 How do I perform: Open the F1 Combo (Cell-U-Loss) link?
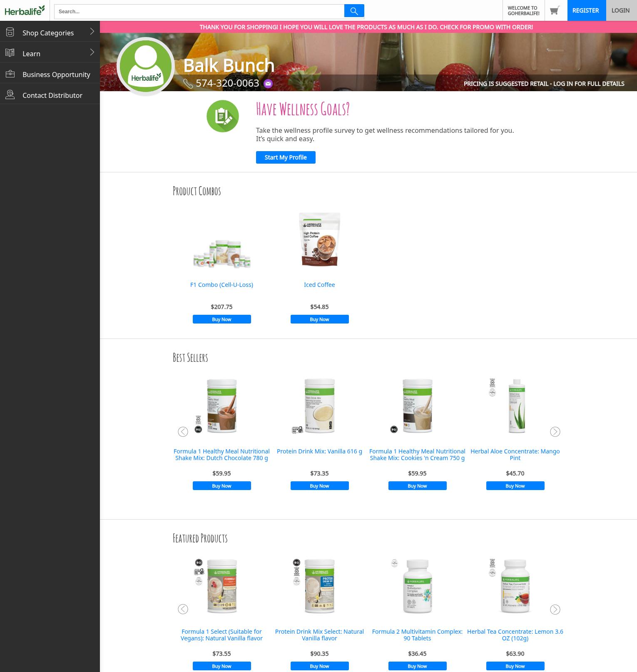[x=221, y=285]
